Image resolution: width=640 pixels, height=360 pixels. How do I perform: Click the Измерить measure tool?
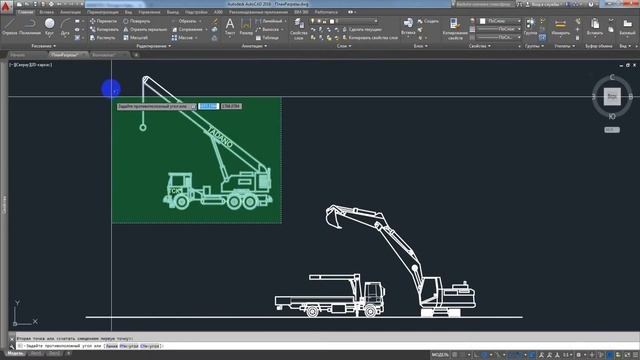pos(560,27)
